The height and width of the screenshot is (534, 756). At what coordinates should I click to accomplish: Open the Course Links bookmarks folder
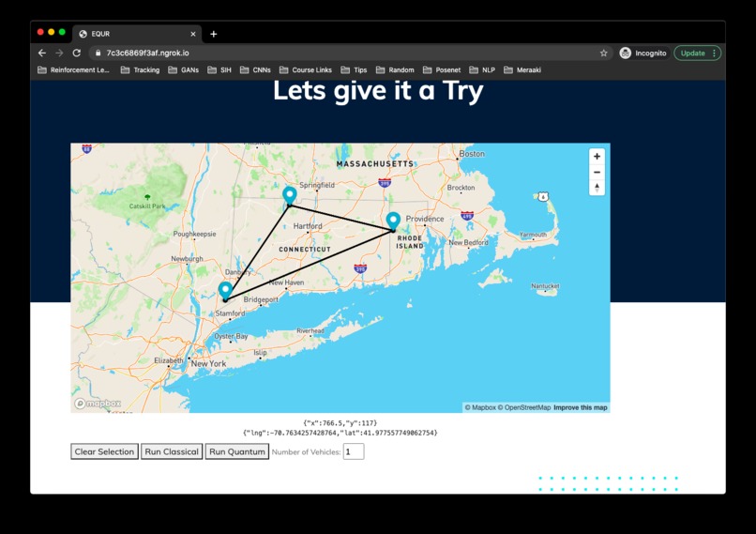point(305,70)
